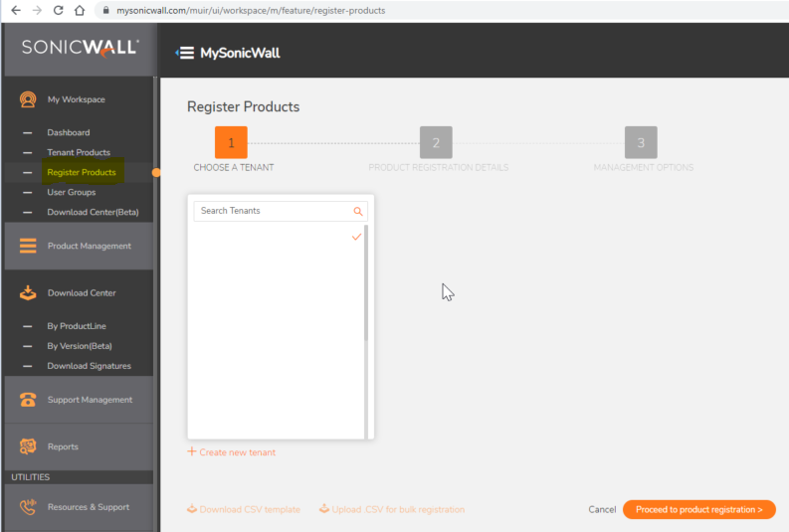789x532 pixels.
Task: Click the Resources & Support icon
Action: point(28,507)
